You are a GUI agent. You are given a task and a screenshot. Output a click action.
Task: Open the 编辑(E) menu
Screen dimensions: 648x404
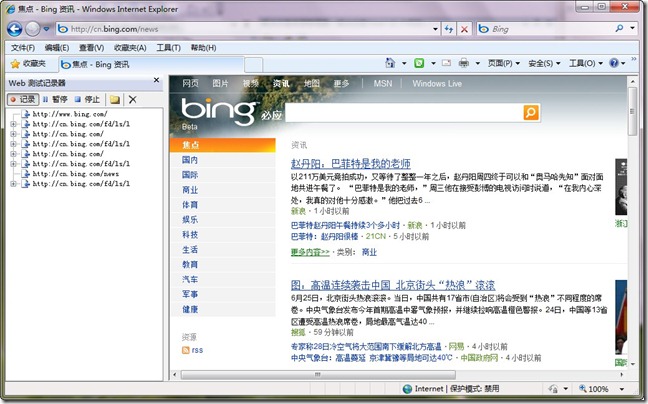tap(57, 48)
